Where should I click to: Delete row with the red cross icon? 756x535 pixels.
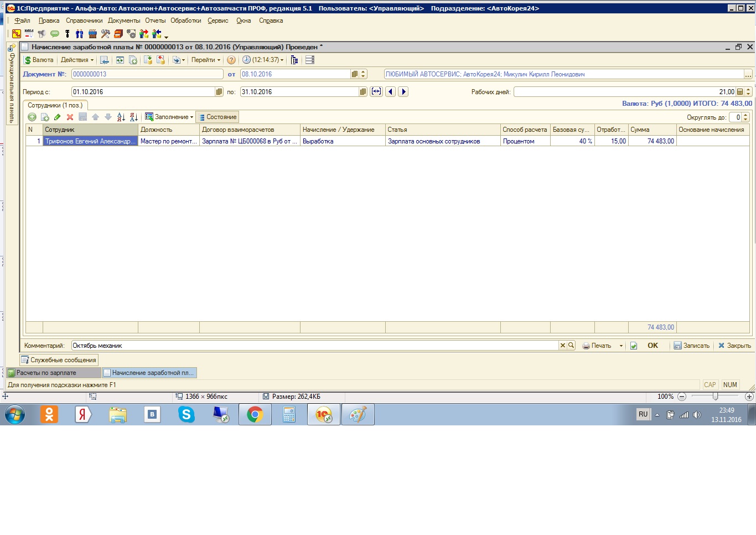pos(70,117)
